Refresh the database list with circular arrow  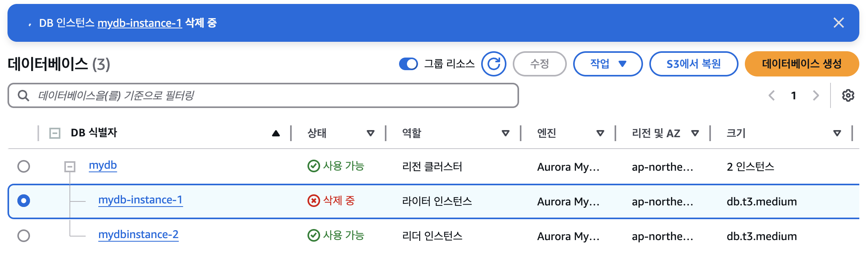tap(493, 64)
